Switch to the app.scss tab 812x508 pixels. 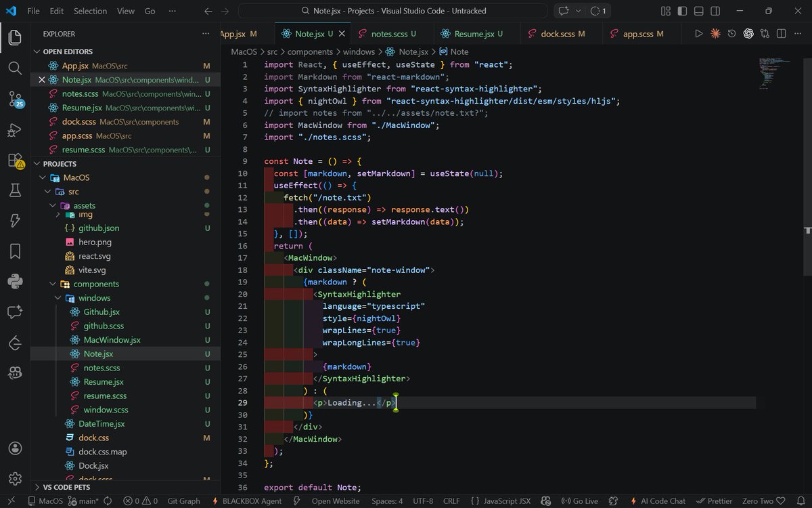pos(641,34)
